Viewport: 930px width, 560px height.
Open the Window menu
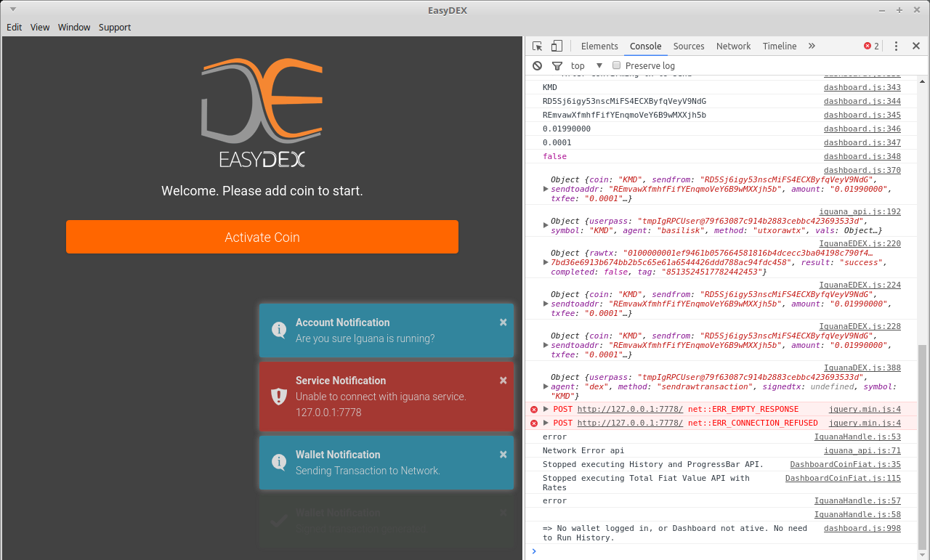(x=74, y=27)
